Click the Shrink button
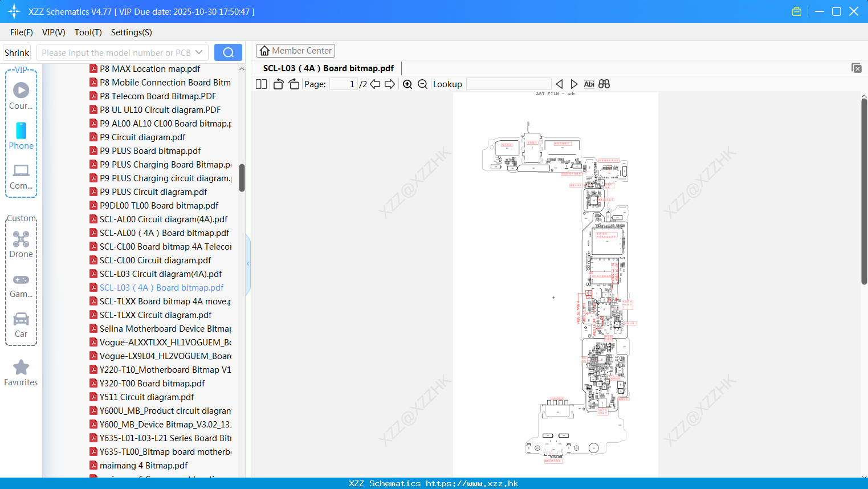Screen dimensions: 868x489 pyautogui.click(x=17, y=52)
